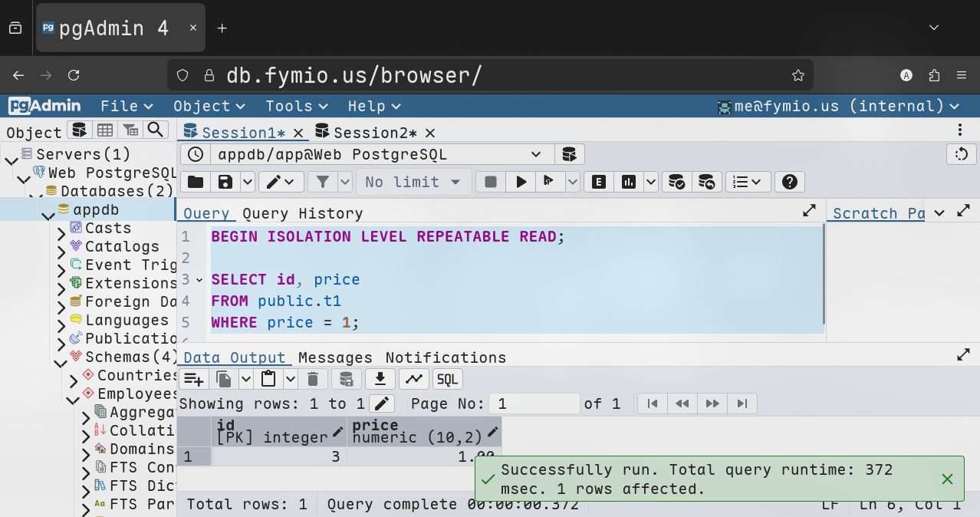Click the Open File folder icon

coord(196,182)
